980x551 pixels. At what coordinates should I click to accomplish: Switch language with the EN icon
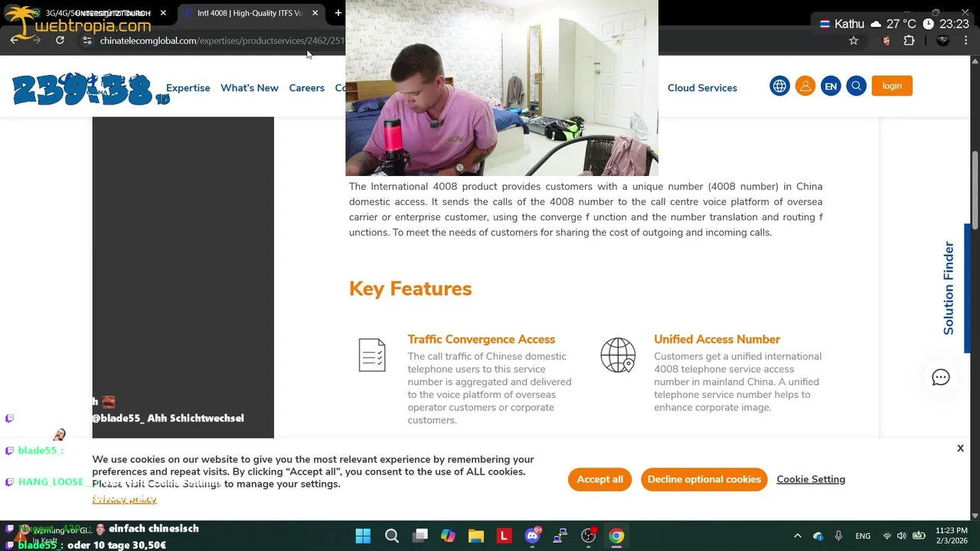pyautogui.click(x=831, y=86)
